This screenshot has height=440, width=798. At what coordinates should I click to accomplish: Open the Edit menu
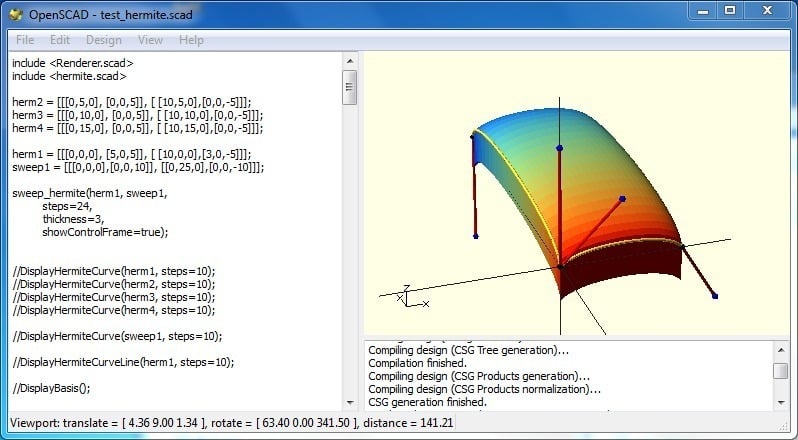click(x=60, y=40)
